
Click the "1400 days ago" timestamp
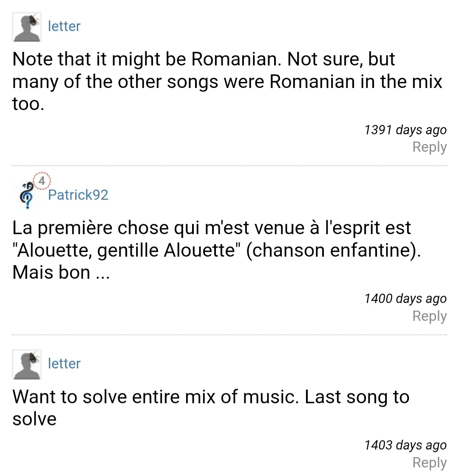(x=405, y=299)
